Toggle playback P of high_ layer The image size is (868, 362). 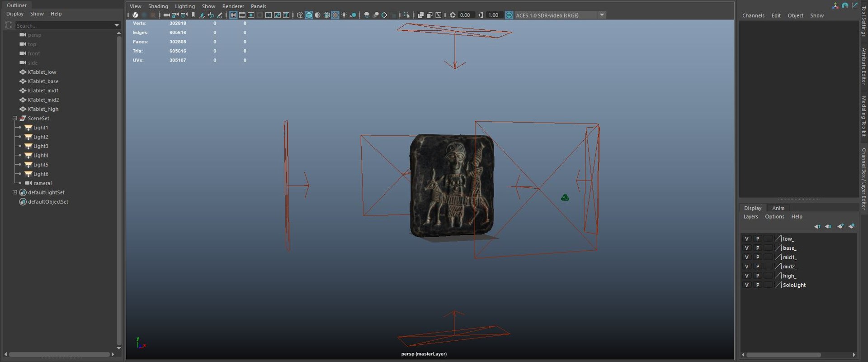[x=758, y=276]
